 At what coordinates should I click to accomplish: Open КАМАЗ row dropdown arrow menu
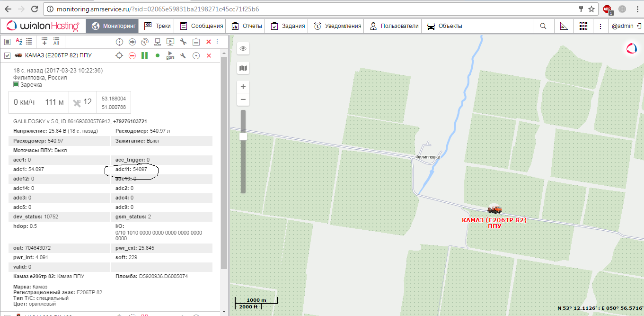[x=196, y=56]
